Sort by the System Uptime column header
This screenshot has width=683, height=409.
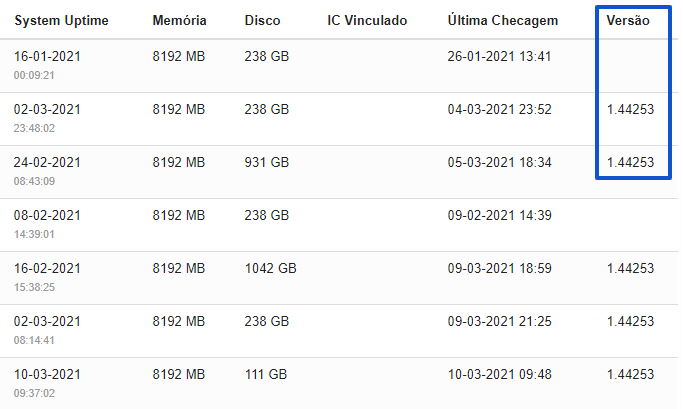tap(61, 20)
